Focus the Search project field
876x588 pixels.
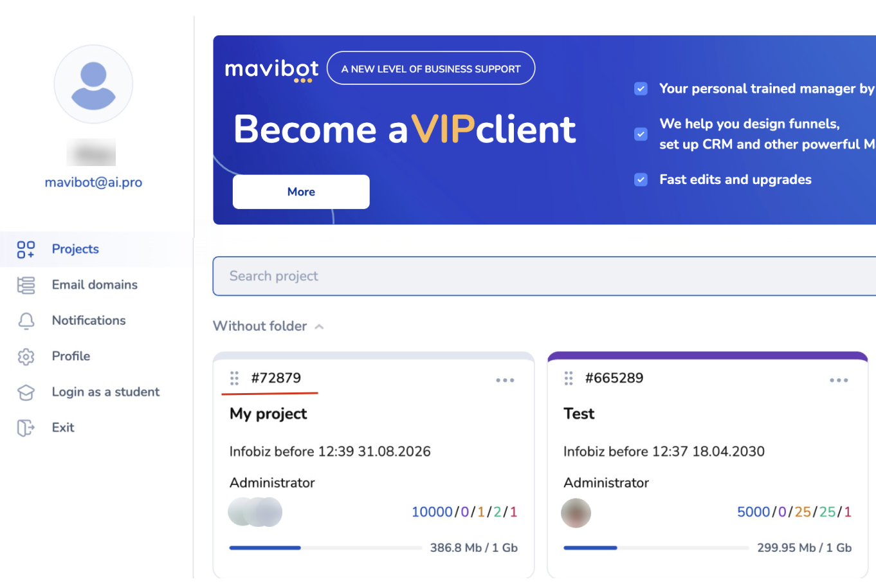(x=543, y=276)
